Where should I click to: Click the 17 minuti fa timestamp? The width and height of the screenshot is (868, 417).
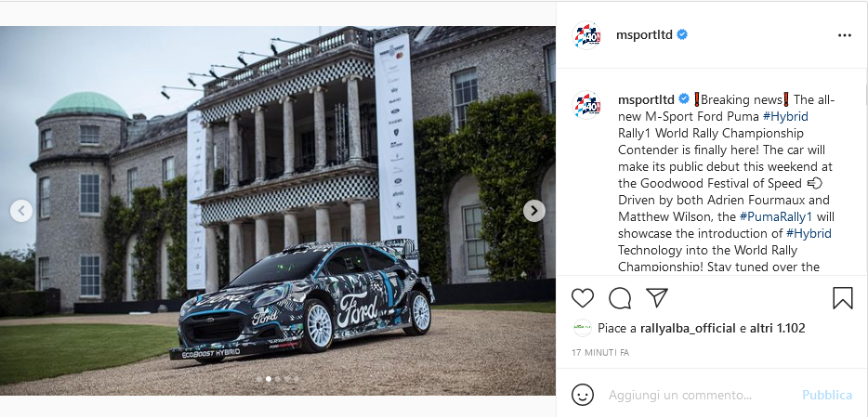click(x=600, y=352)
